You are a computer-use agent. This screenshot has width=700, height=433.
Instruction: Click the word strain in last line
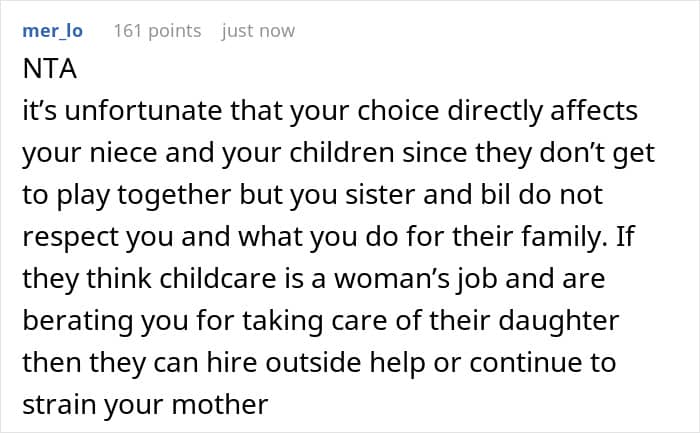coord(60,404)
